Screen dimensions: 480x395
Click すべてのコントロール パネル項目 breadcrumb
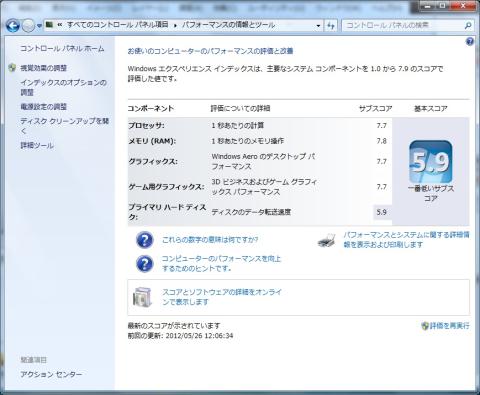[118, 25]
